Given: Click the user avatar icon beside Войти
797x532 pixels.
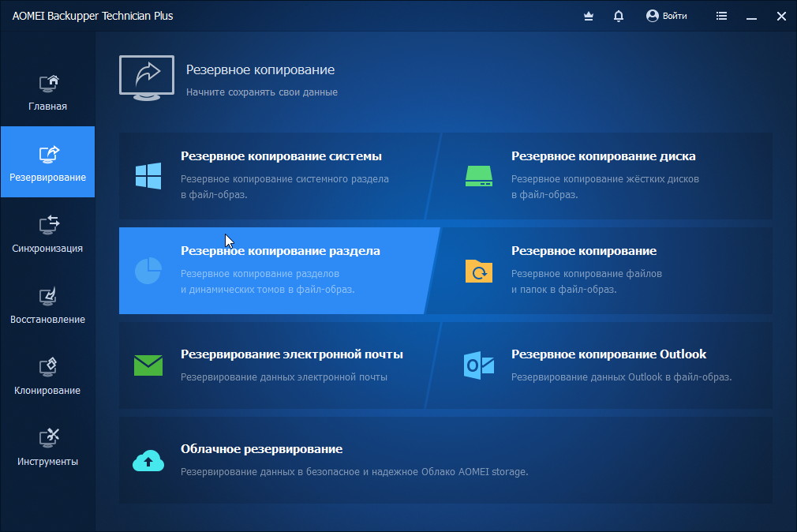Looking at the screenshot, I should (x=652, y=16).
